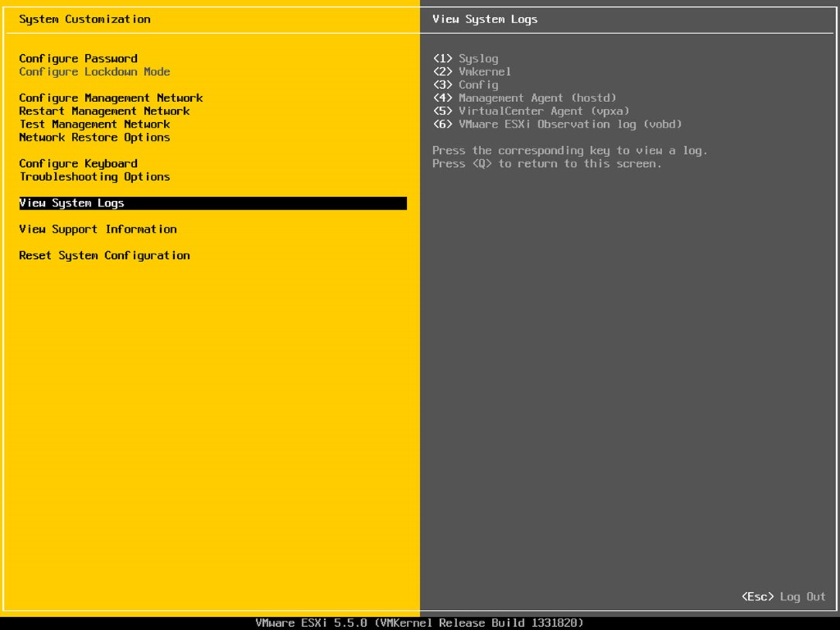Select Configure Keyboard entry
The image size is (840, 630).
[78, 163]
